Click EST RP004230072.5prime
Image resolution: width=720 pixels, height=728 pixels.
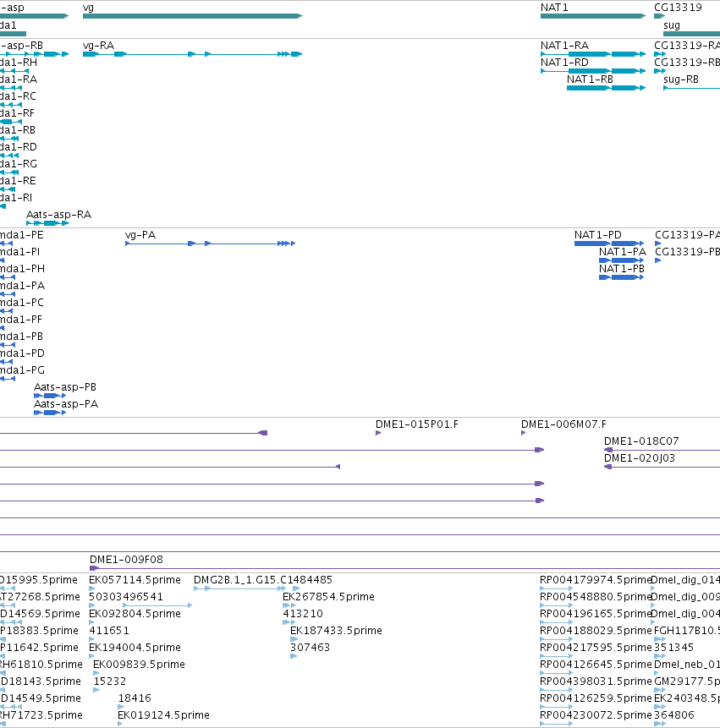click(596, 715)
